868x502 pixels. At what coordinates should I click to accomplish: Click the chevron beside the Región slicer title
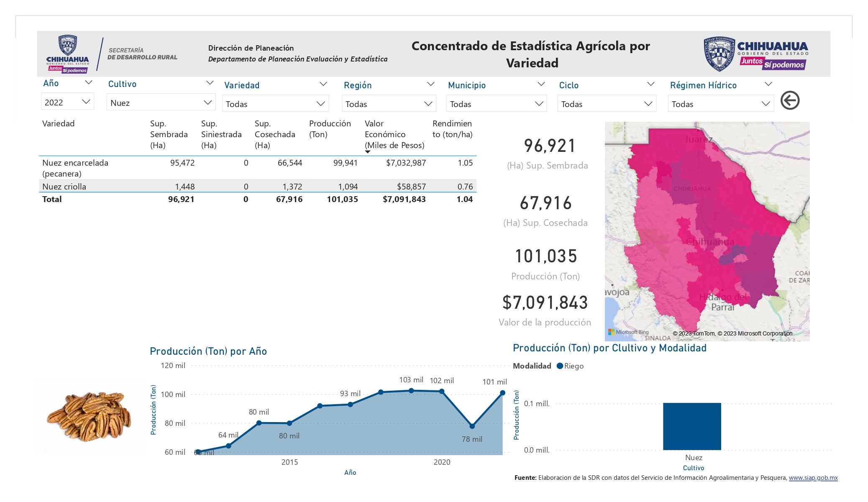(x=430, y=84)
